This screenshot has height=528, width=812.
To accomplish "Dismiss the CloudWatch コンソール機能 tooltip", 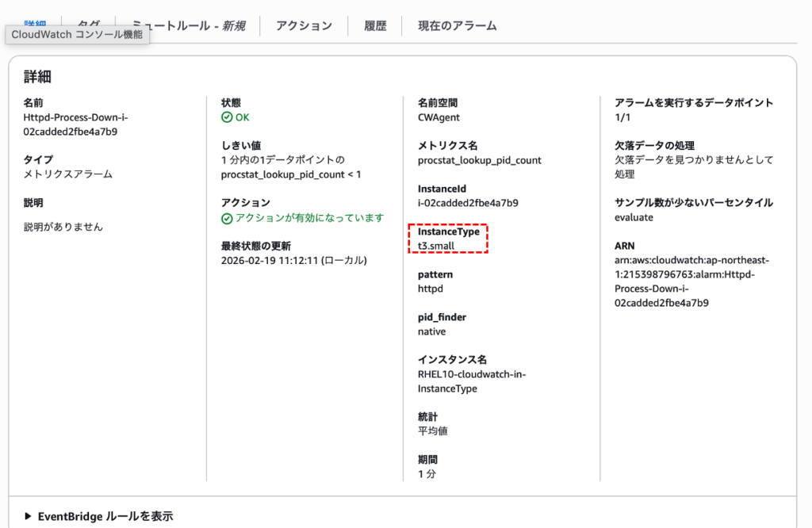I will point(76,34).
